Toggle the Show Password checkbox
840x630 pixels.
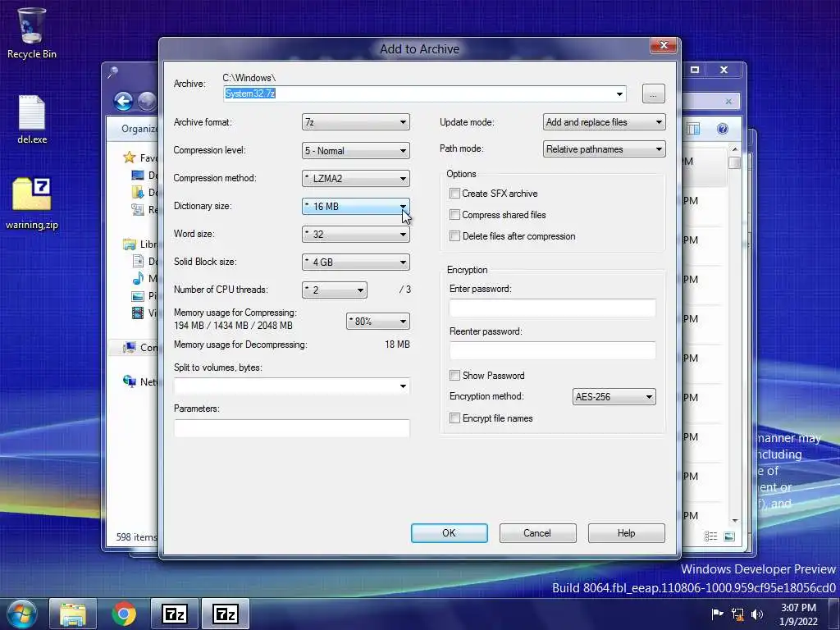pos(454,376)
